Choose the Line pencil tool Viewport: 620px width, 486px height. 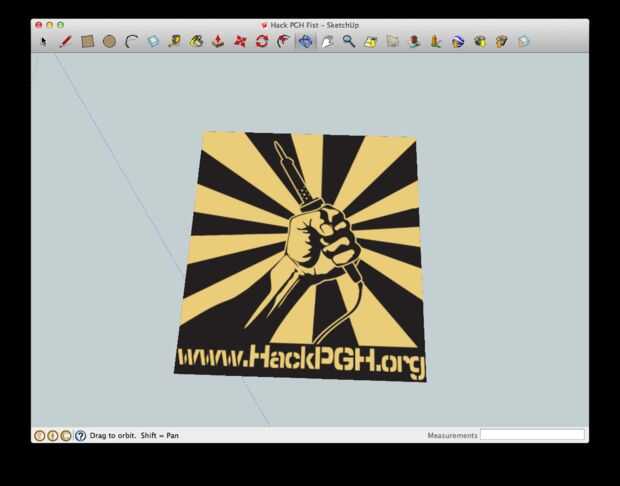pyautogui.click(x=66, y=41)
